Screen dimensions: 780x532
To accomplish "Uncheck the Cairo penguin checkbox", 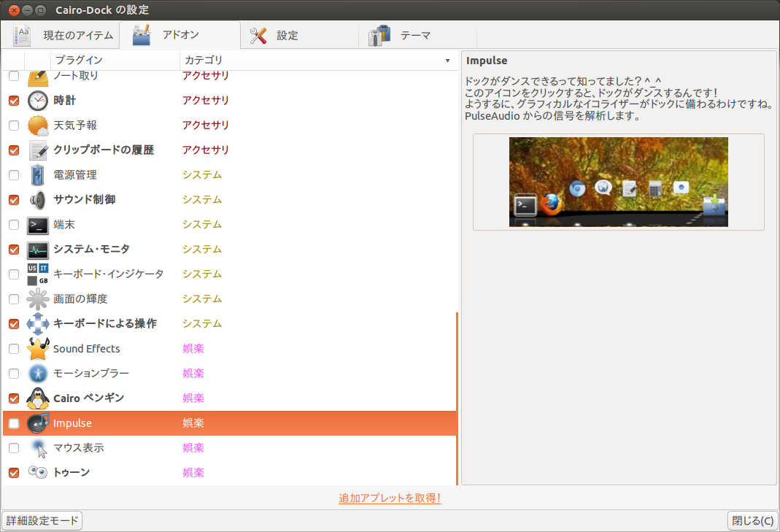I will [x=14, y=398].
